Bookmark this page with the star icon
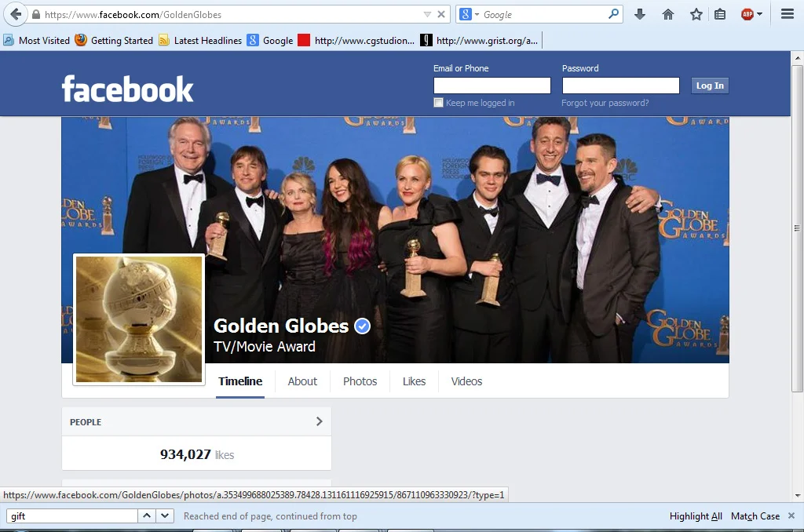Screen dimensions: 804x532 click(696, 14)
